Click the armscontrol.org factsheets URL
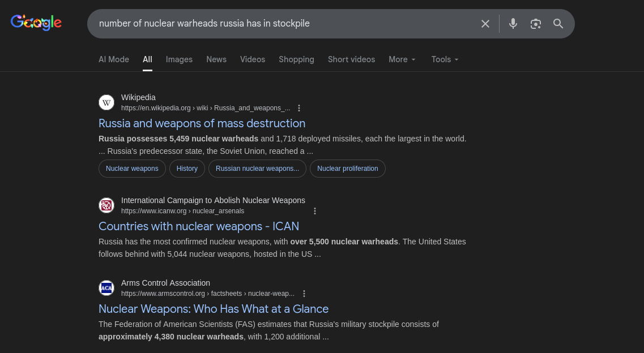 click(x=208, y=294)
